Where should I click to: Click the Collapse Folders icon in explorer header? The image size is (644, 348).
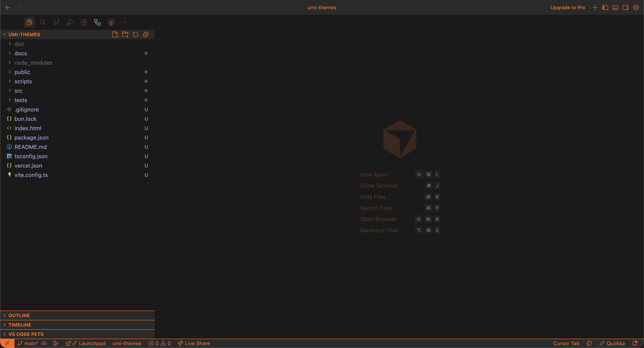[x=146, y=34]
